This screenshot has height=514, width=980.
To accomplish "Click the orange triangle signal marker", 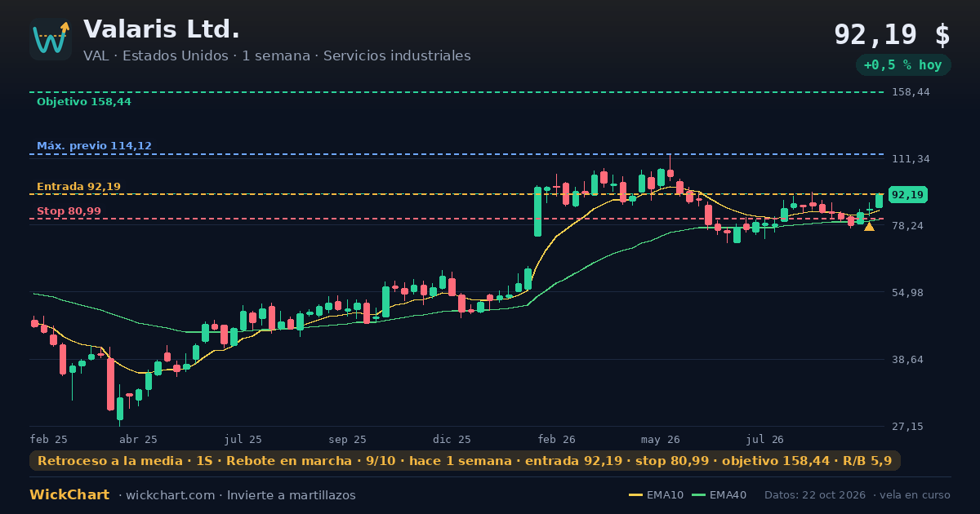I will pos(869,226).
